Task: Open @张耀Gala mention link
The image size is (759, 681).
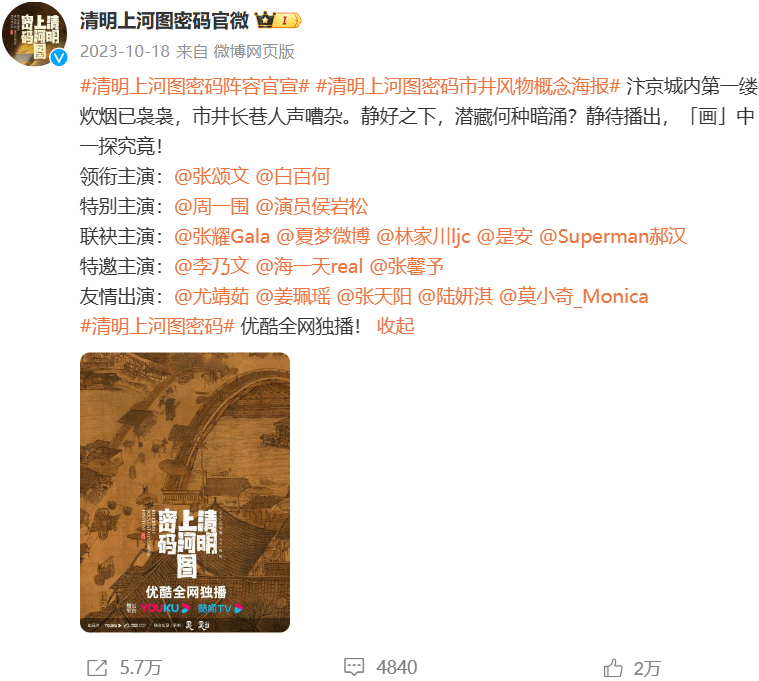Action: (x=222, y=237)
